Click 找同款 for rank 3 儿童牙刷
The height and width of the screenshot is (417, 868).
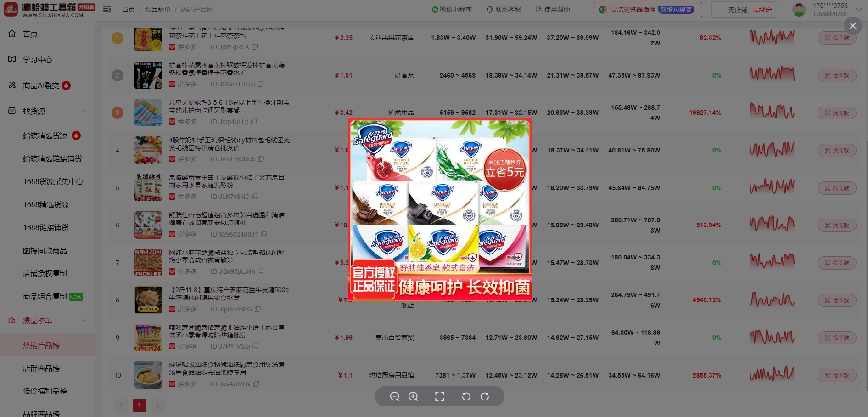[836, 113]
